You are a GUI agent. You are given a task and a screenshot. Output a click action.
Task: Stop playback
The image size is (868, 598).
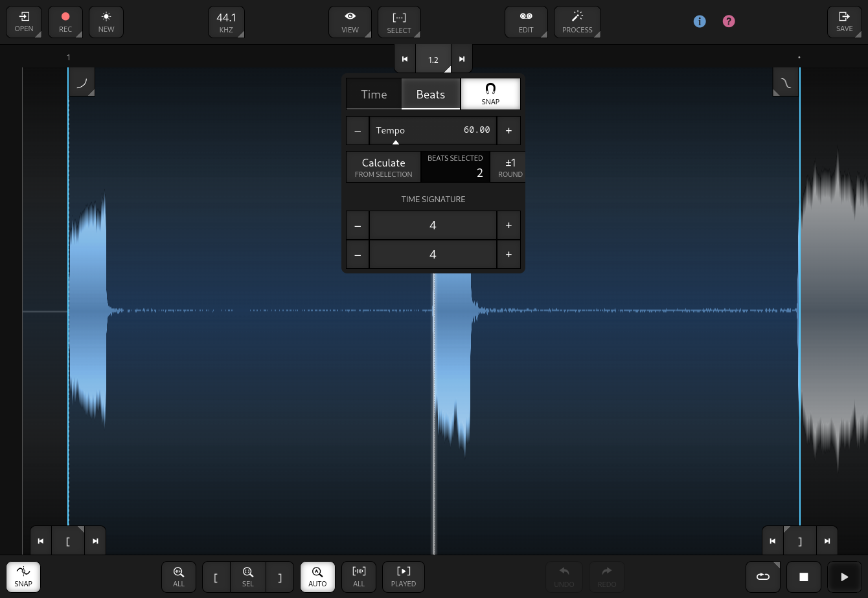[804, 576]
